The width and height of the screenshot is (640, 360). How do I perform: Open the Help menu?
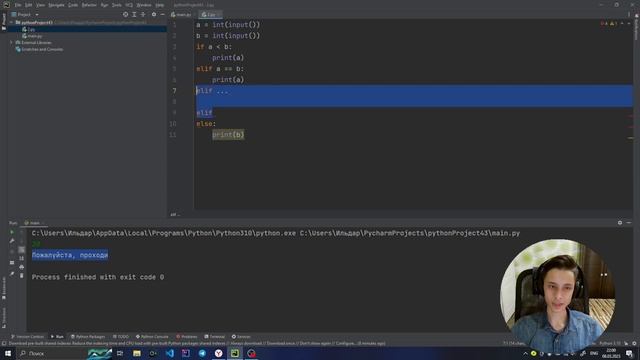pos(160,5)
